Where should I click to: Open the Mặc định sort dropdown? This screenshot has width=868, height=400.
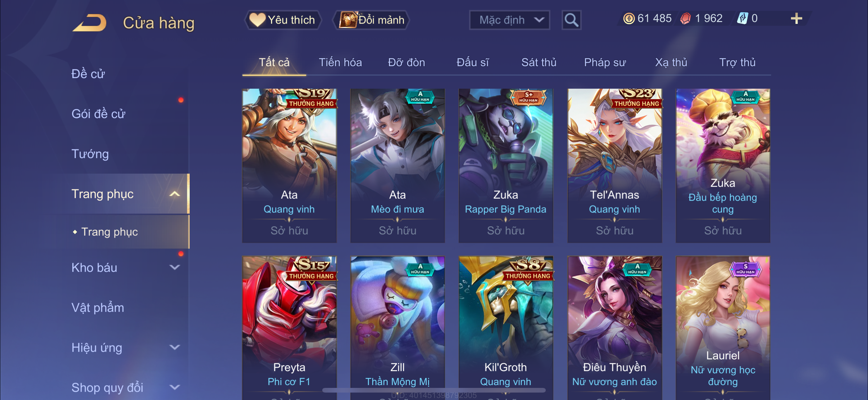(509, 20)
